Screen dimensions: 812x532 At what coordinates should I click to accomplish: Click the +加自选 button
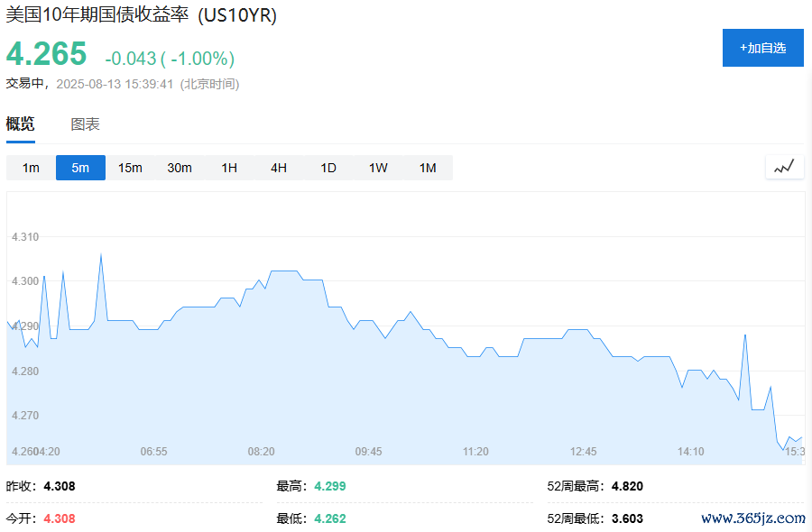pyautogui.click(x=762, y=48)
